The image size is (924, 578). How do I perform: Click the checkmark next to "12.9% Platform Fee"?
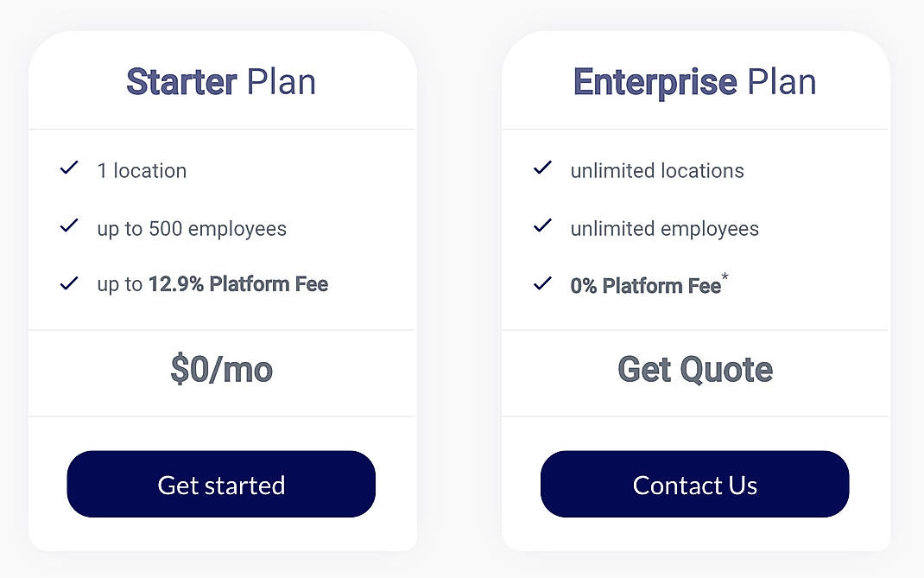click(69, 282)
